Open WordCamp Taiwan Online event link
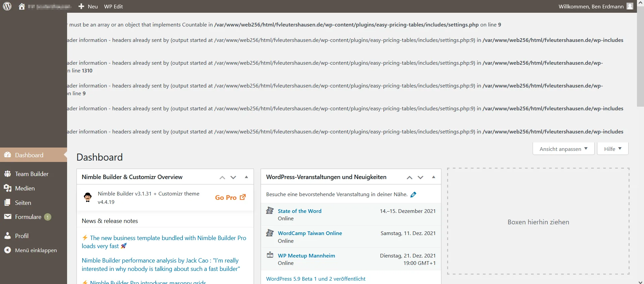Screen dimensions: 644x284 point(310,233)
